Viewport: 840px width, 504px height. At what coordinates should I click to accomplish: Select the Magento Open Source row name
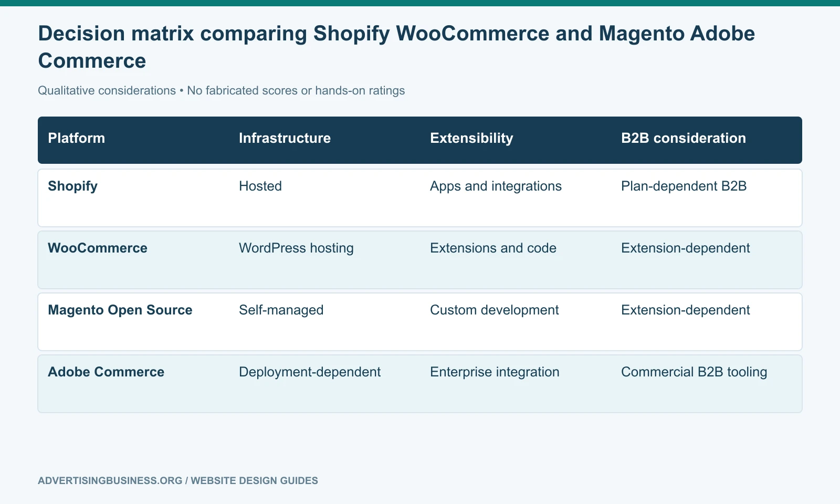pos(120,310)
